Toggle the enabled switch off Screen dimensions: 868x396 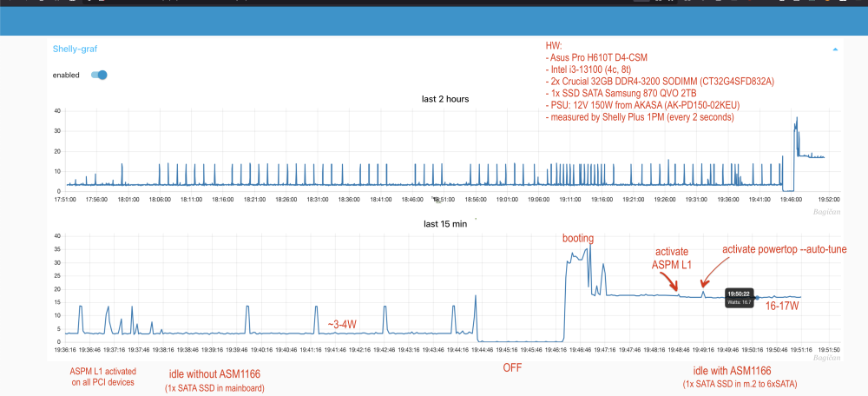coord(99,75)
